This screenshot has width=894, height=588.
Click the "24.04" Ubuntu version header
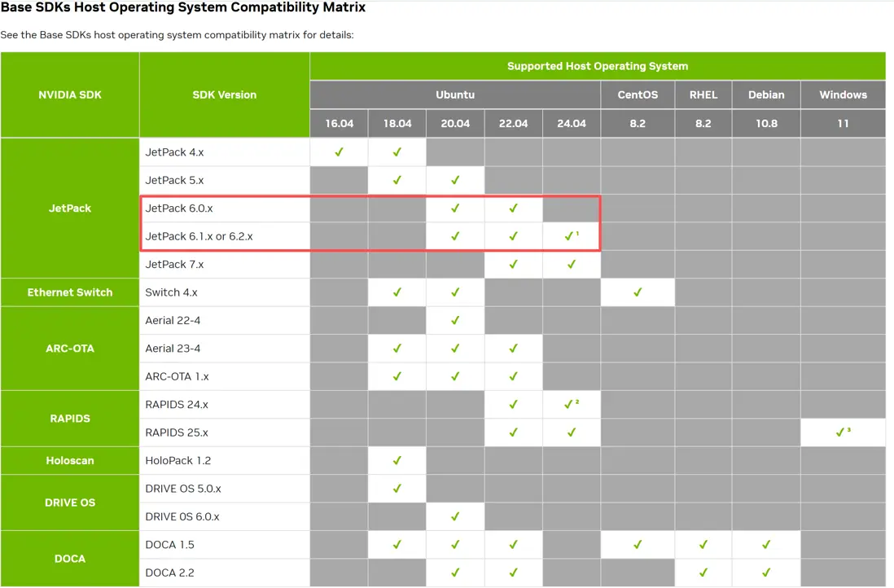(x=572, y=123)
